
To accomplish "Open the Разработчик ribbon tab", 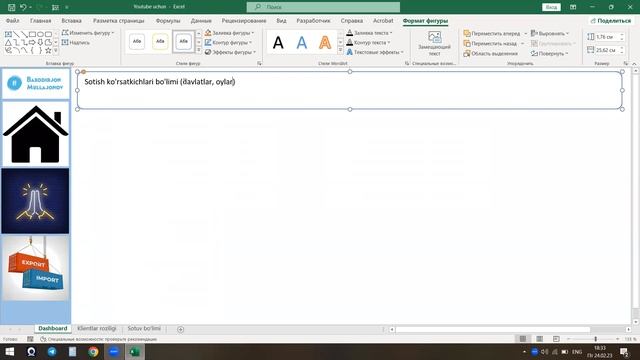I will (313, 20).
